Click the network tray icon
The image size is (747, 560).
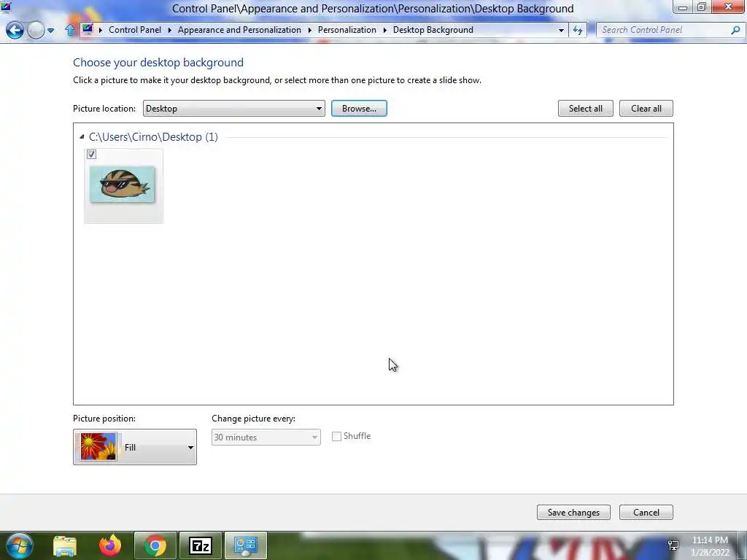click(x=673, y=545)
